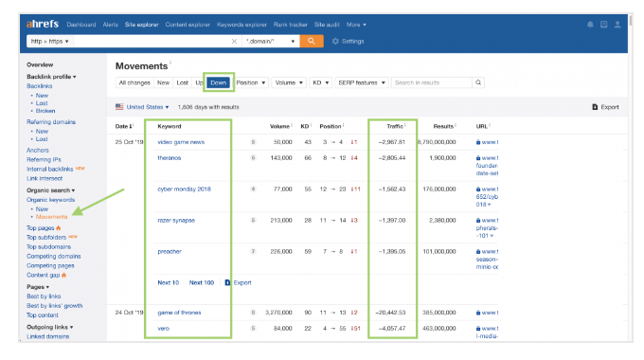
Task: Click SERP features badge for video game news
Action: tap(253, 142)
